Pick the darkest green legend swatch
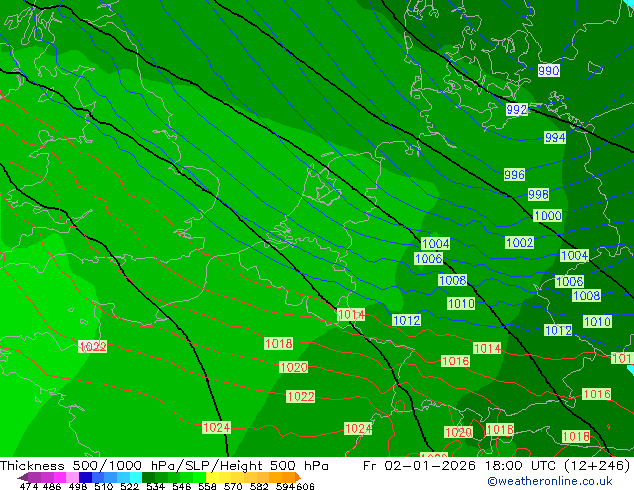The width and height of the screenshot is (634, 490). point(148,477)
